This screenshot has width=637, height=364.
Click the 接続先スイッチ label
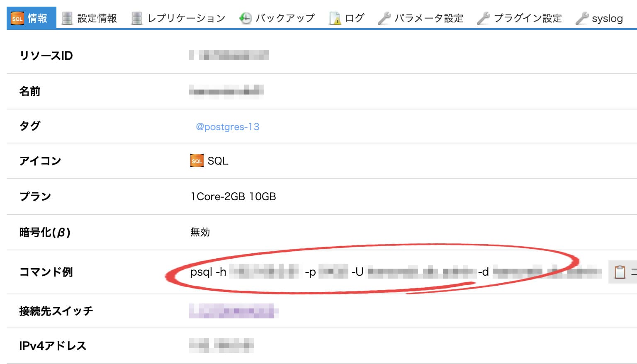[56, 311]
